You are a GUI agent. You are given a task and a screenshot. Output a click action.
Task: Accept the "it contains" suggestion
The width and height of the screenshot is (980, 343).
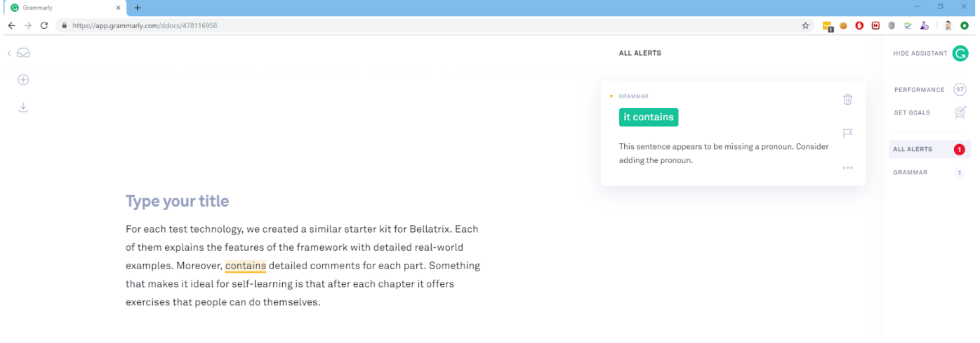coord(649,117)
